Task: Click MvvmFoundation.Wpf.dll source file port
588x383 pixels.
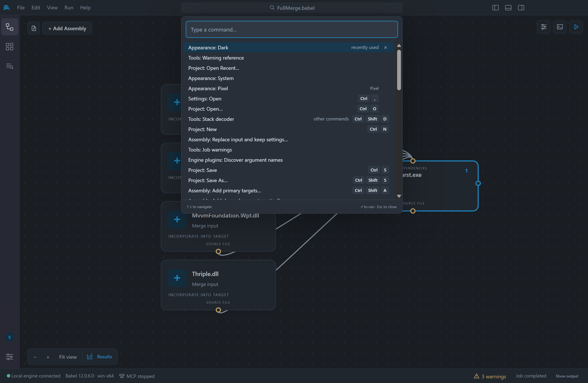Action: tap(218, 252)
